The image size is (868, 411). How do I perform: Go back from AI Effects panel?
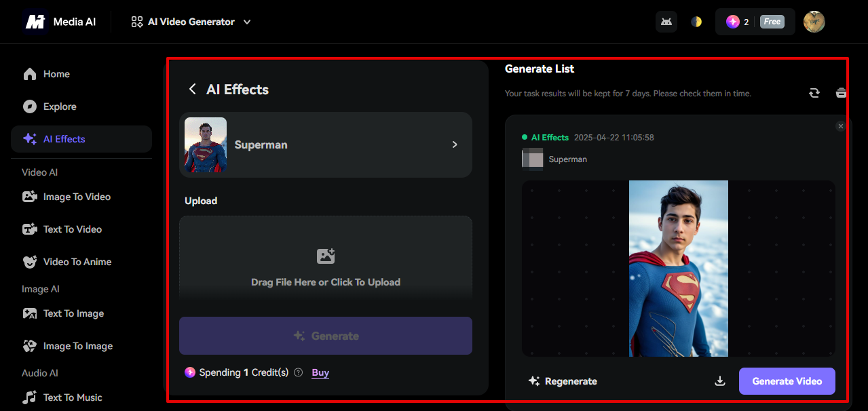tap(193, 90)
